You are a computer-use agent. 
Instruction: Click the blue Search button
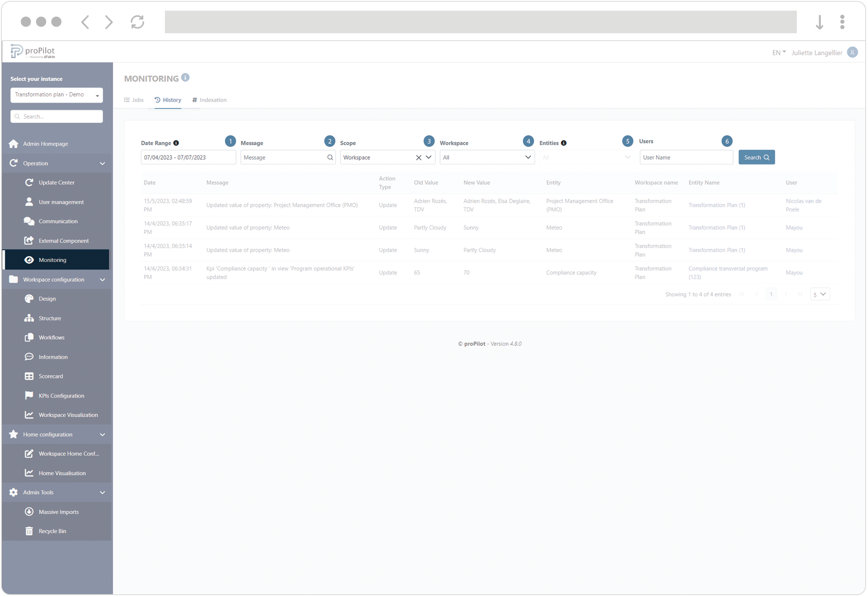[756, 157]
